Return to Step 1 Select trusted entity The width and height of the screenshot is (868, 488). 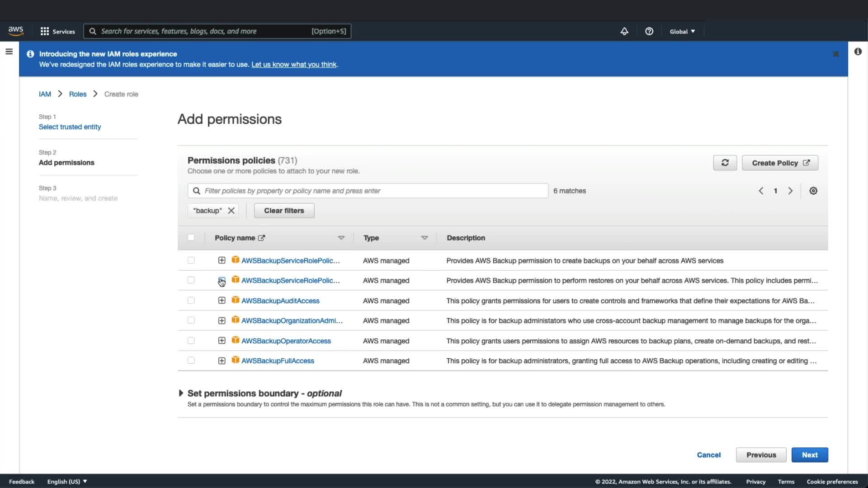coord(70,127)
